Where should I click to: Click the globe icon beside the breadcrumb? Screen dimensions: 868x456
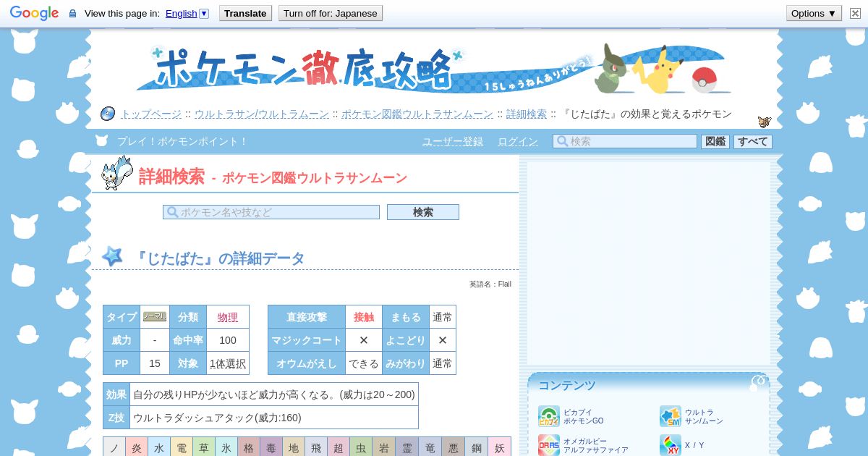tap(108, 114)
